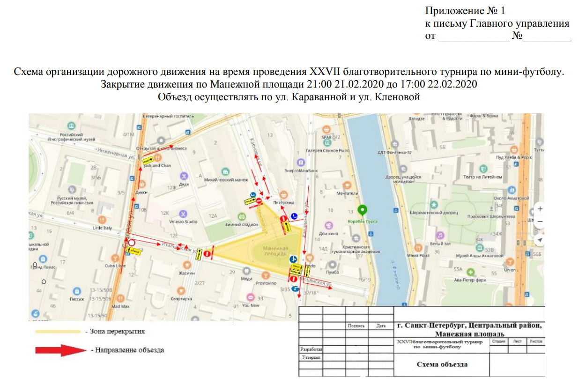Click the Пуд Хлеба & Рорio shop icon
586x392 pixels.
point(514,149)
